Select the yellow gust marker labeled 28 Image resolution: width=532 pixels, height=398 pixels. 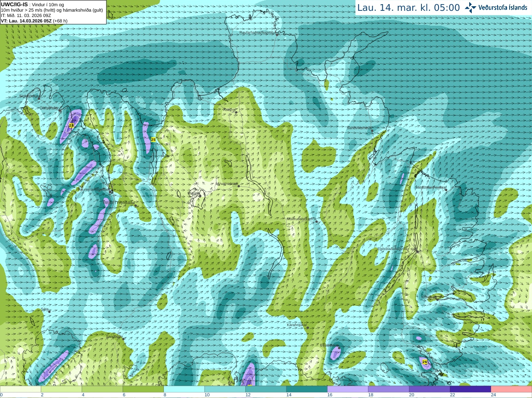pos(71,125)
